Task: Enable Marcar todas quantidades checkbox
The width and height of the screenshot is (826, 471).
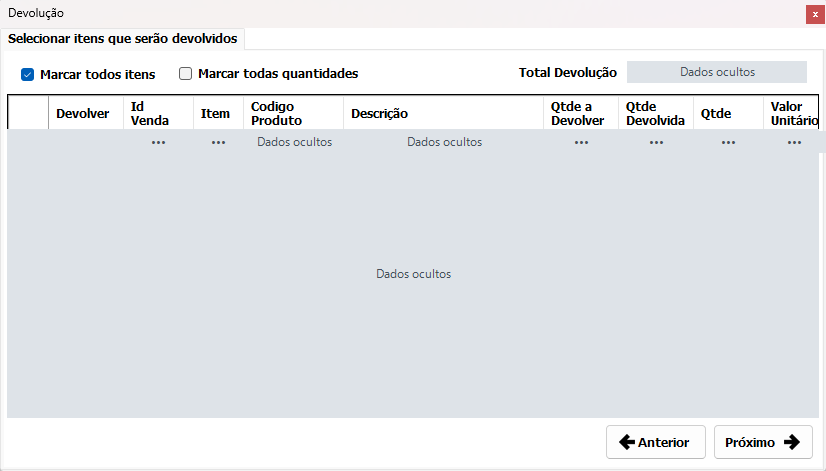Action: pos(185,73)
